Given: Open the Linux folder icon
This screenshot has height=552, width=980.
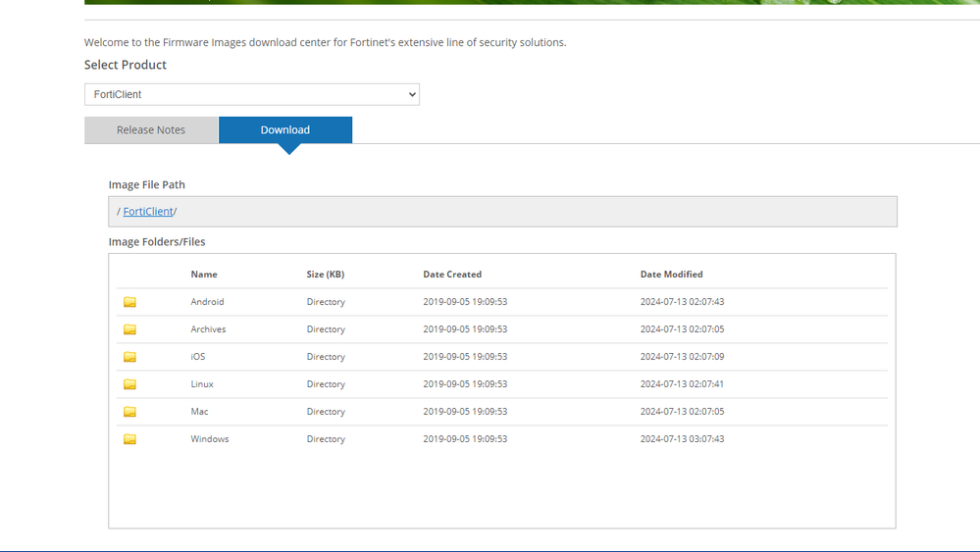Looking at the screenshot, I should click(x=129, y=384).
